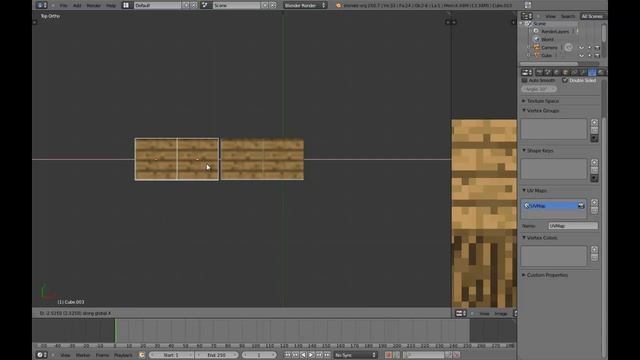This screenshot has height=360, width=640.
Task: Open the All Scenes display dropdown
Action: click(x=593, y=16)
